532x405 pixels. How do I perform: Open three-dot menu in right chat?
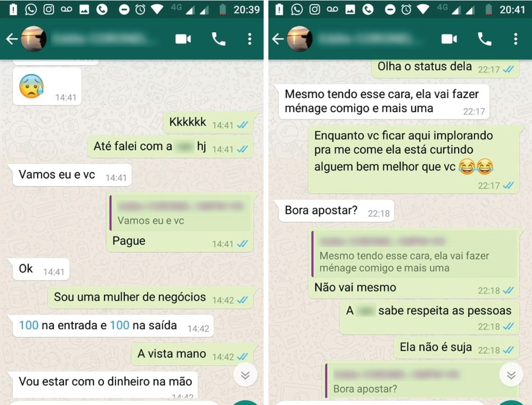point(516,39)
